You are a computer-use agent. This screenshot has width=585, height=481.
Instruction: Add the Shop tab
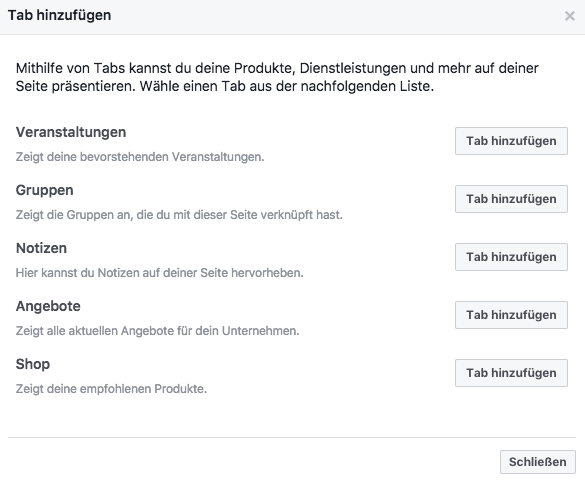(x=511, y=373)
